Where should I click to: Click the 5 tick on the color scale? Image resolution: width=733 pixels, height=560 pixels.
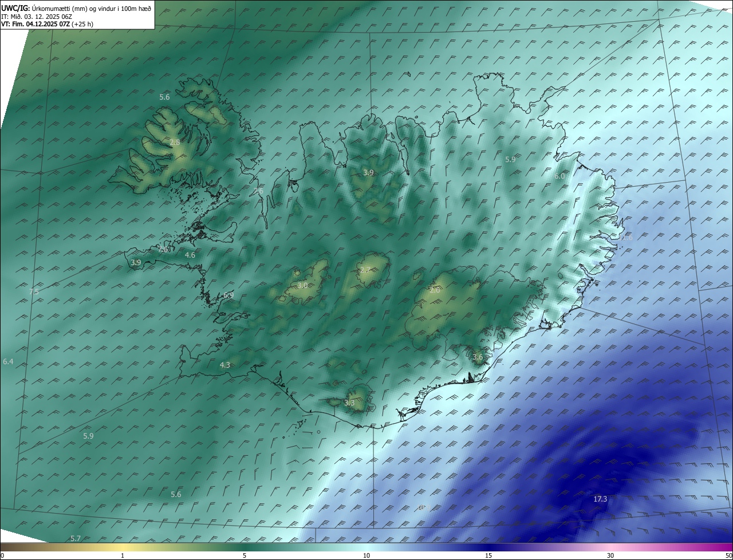pos(245,556)
